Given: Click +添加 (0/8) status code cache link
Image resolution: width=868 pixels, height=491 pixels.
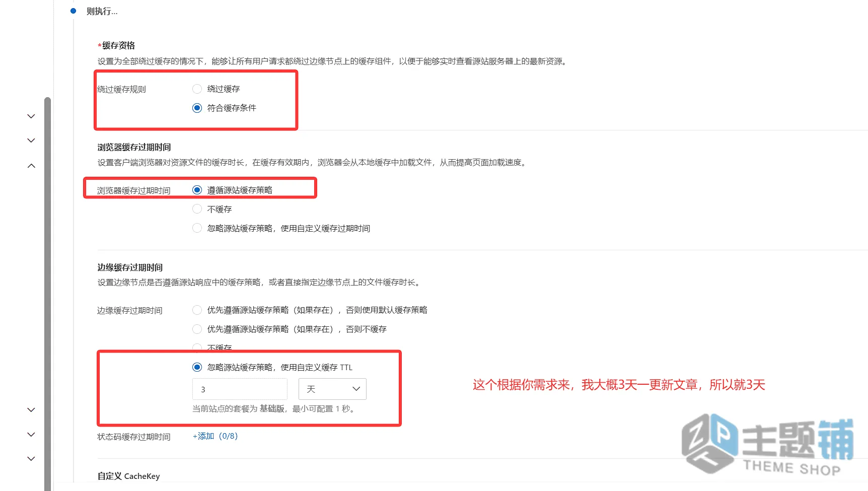Looking at the screenshot, I should pyautogui.click(x=215, y=436).
